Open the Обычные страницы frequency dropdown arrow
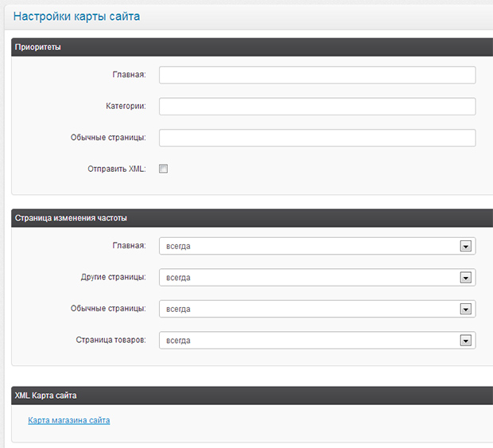The width and height of the screenshot is (493, 448). click(466, 309)
